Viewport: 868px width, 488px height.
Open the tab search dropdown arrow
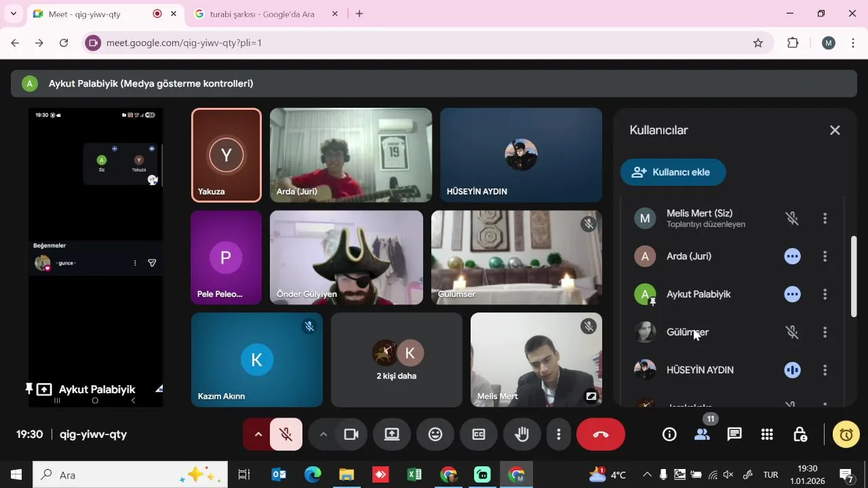coord(13,14)
